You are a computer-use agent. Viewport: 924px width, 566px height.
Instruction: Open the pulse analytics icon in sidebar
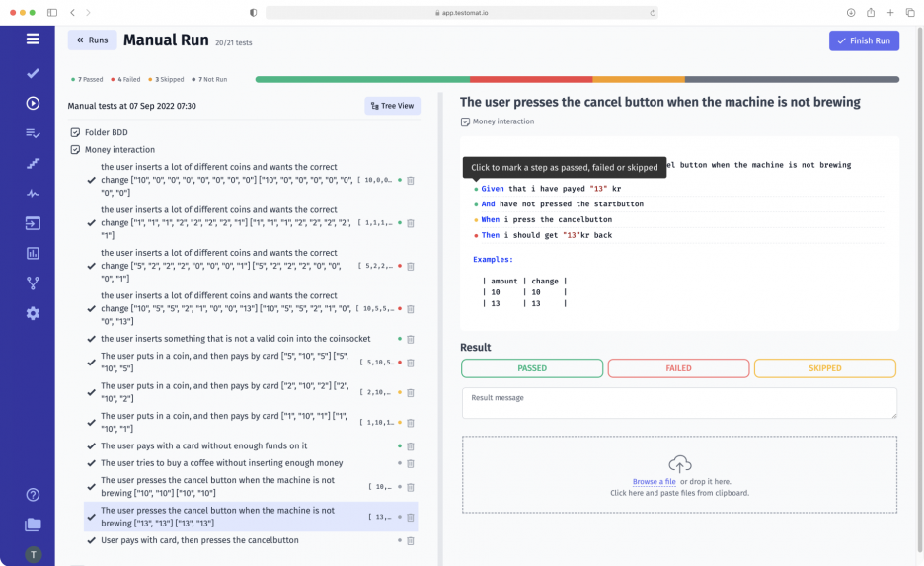[33, 194]
